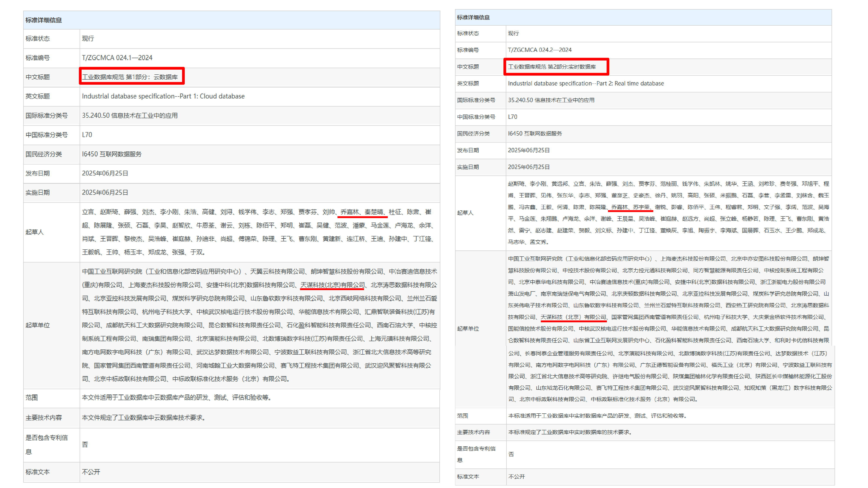Click the 起草单位 label in left table
Viewport: 868px width, 488px height.
[x=37, y=325]
